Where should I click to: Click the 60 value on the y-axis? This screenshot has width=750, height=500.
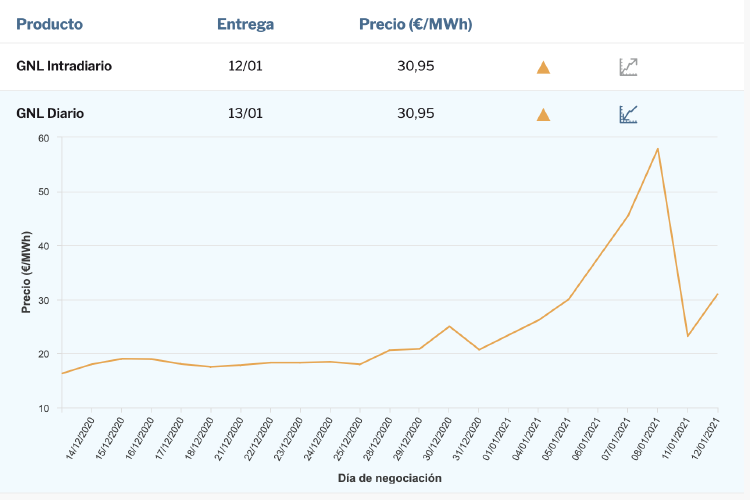click(x=43, y=138)
